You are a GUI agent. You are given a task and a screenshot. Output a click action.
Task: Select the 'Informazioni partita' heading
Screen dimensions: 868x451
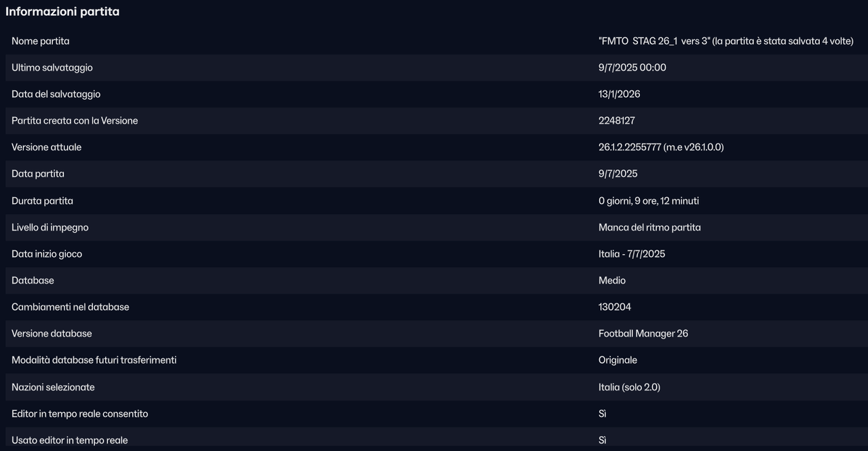click(62, 12)
